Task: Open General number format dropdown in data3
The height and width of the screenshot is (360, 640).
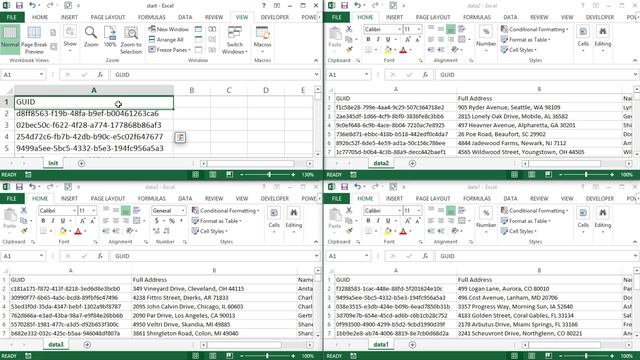Action: pyautogui.click(x=182, y=211)
